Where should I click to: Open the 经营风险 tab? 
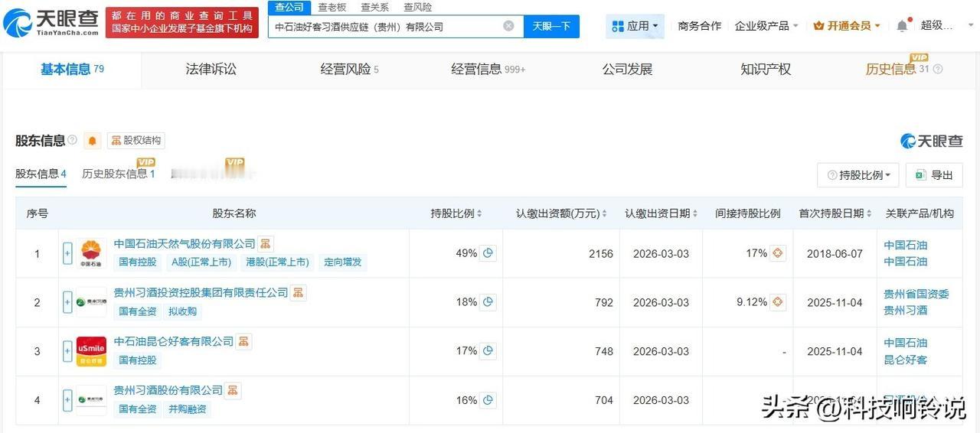click(349, 70)
